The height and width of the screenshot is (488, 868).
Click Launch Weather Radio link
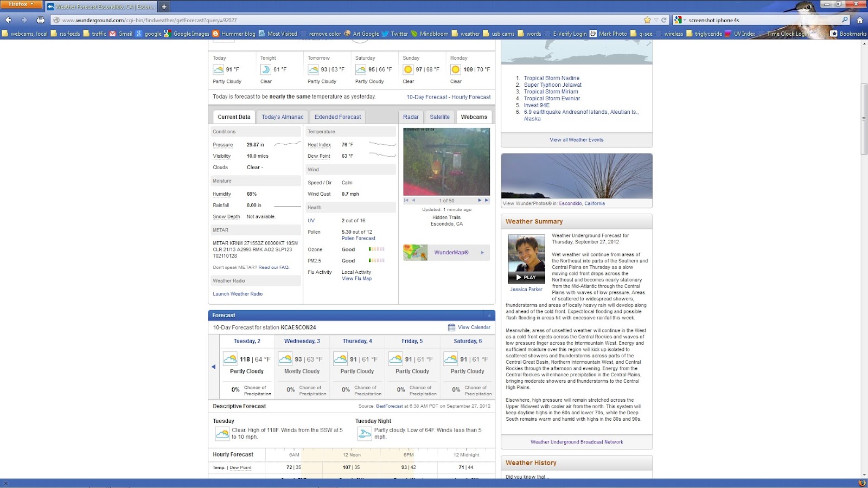pos(238,294)
